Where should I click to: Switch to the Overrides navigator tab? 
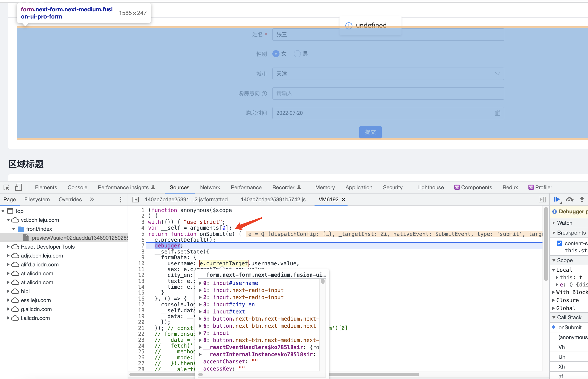click(70, 199)
